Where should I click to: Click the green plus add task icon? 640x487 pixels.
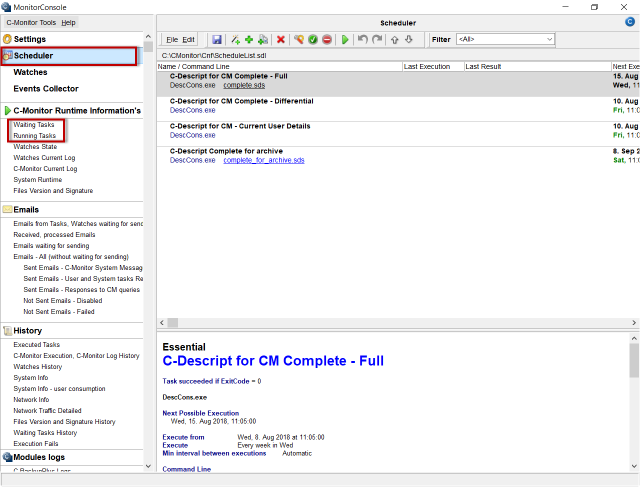click(x=249, y=40)
